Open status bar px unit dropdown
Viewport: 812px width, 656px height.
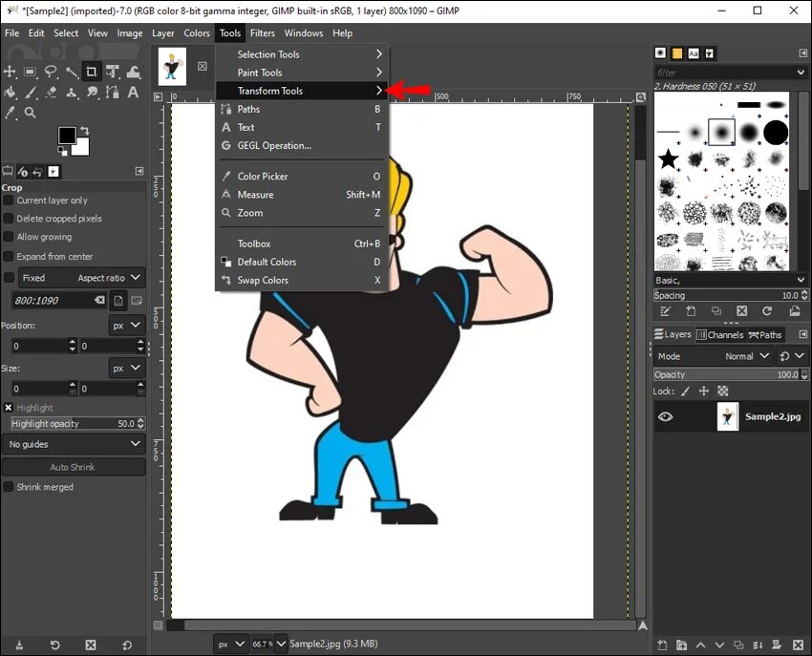(x=230, y=645)
